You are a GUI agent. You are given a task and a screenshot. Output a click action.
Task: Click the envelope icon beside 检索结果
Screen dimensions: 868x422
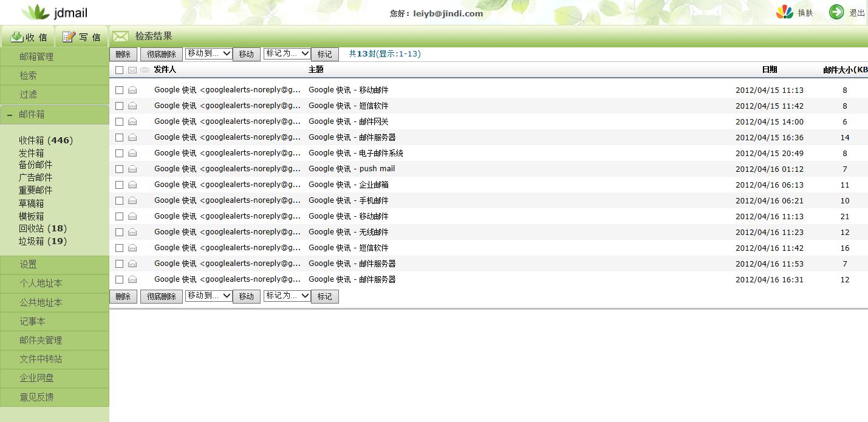[120, 36]
